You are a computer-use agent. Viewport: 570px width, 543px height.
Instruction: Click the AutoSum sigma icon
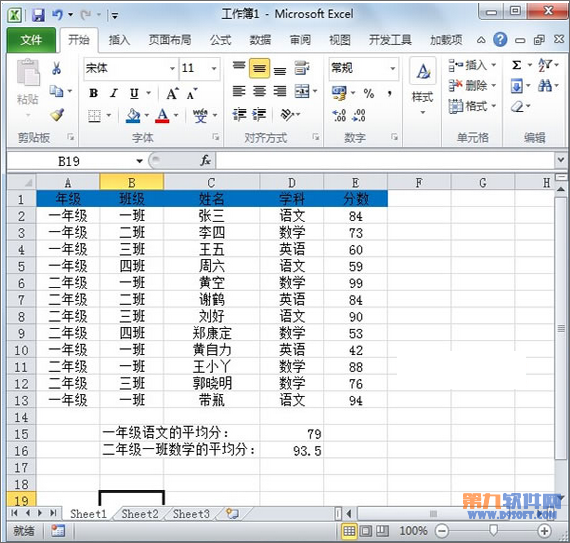[516, 65]
